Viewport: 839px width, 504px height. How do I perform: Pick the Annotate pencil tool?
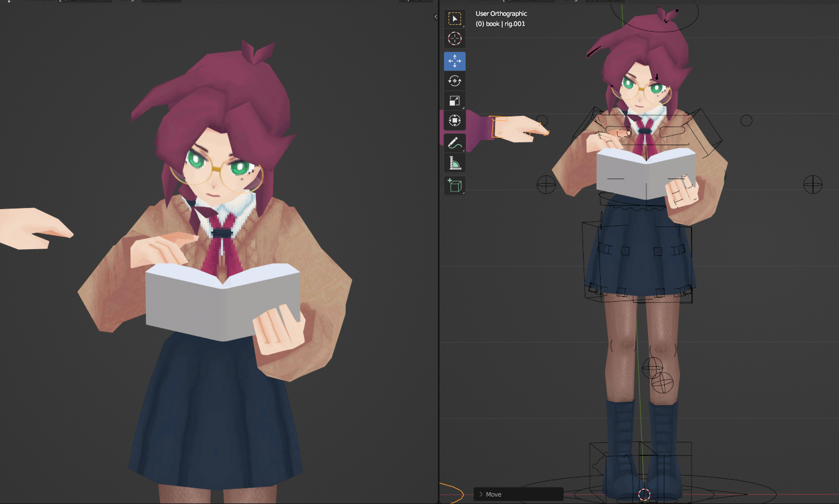(x=455, y=143)
